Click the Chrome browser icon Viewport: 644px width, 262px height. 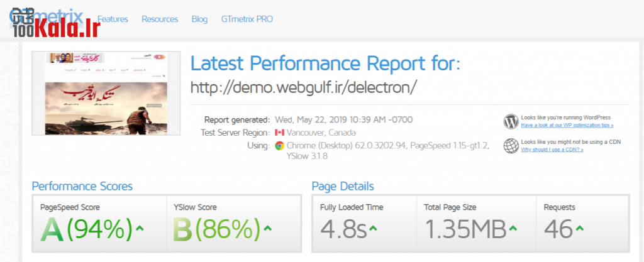279,145
